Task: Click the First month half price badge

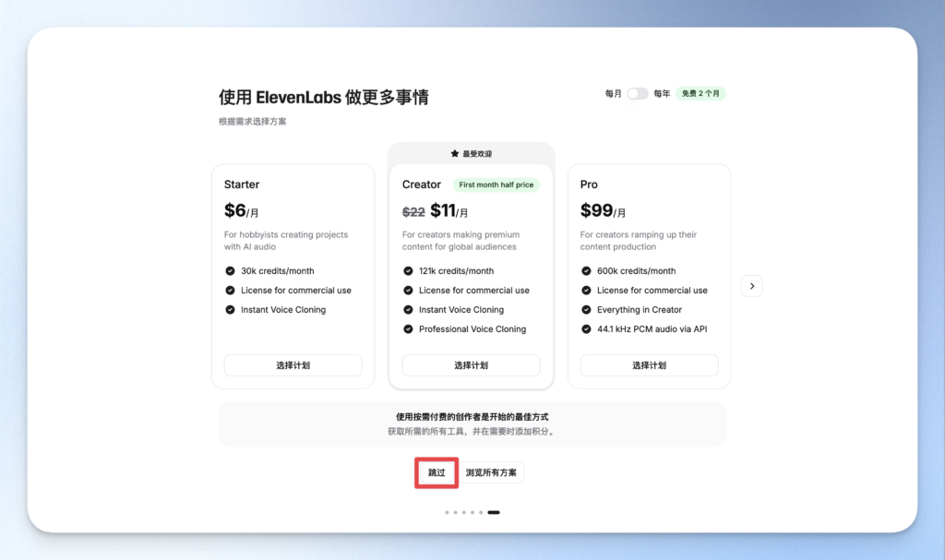Action: 496,185
